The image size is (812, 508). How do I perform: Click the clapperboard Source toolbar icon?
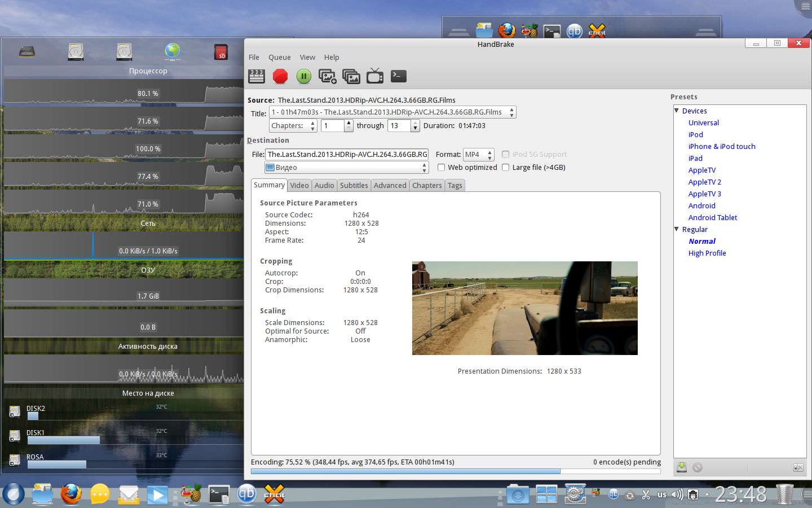coord(257,76)
